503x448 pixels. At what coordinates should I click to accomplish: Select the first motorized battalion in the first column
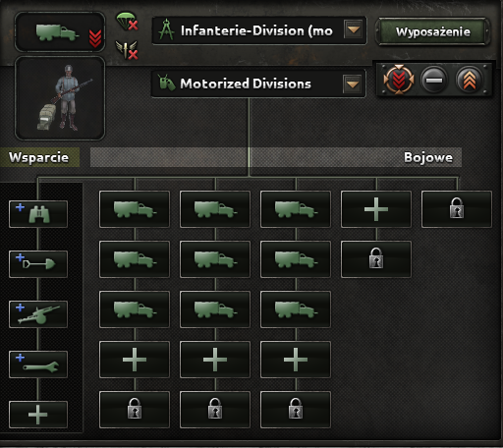click(135, 209)
